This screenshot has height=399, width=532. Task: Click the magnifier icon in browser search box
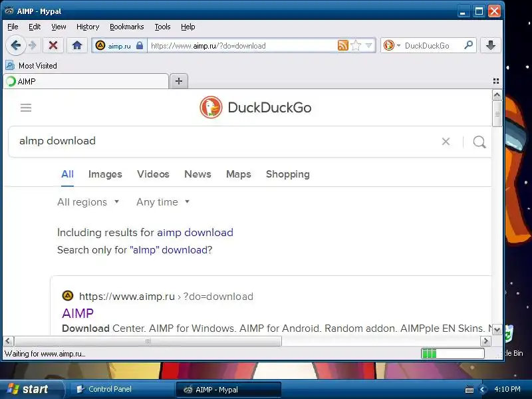coord(469,45)
